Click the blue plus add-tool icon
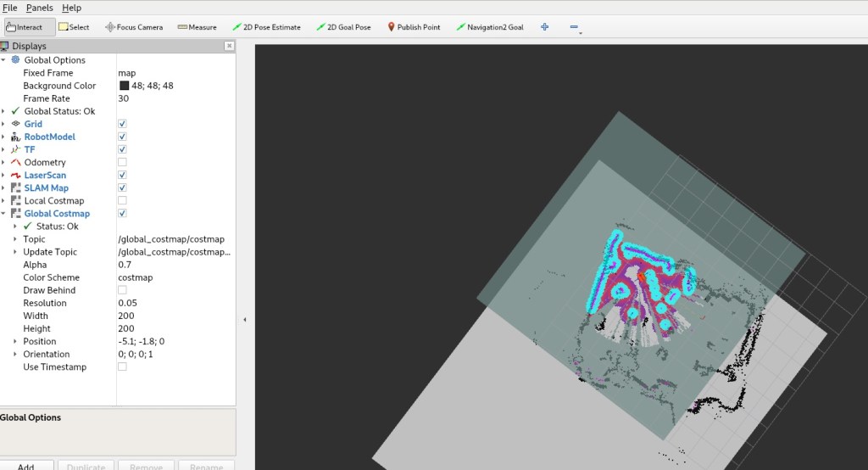This screenshot has height=470, width=868. pyautogui.click(x=544, y=27)
